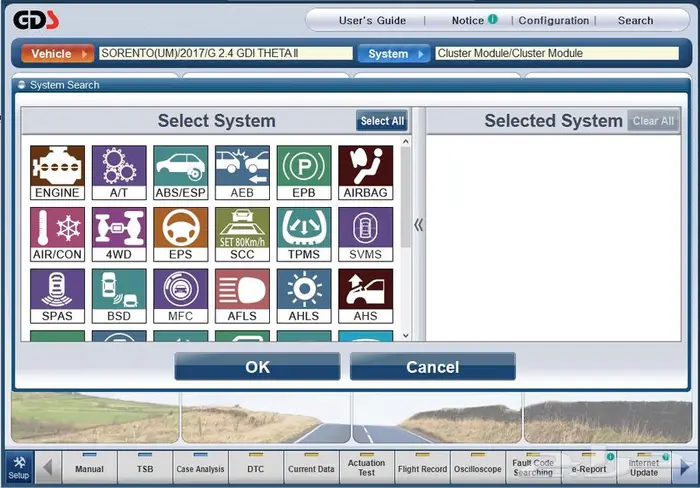Open the Setup tools icon
700x488 pixels.
pyautogui.click(x=18, y=467)
